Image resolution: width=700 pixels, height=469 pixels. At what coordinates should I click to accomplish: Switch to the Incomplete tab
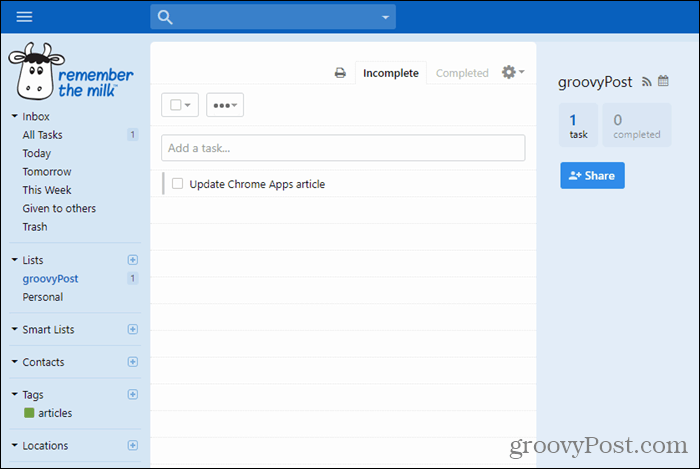[391, 73]
